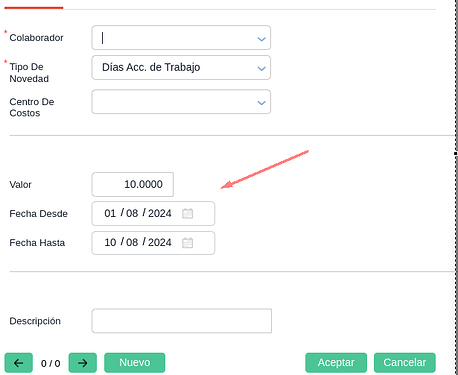Dismiss the form with Cancelar
Image resolution: width=458 pixels, height=375 pixels.
(405, 363)
